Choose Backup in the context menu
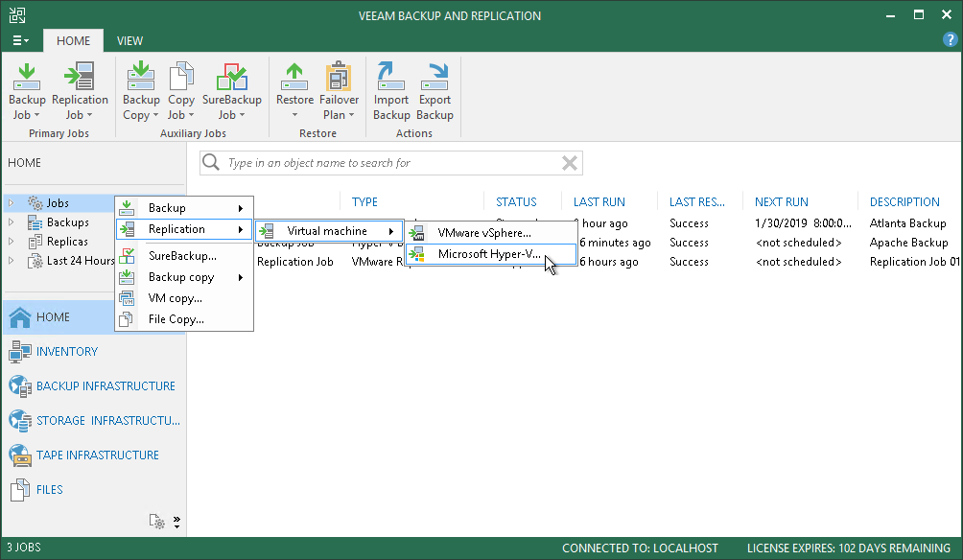Image resolution: width=963 pixels, height=560 pixels. pos(184,208)
